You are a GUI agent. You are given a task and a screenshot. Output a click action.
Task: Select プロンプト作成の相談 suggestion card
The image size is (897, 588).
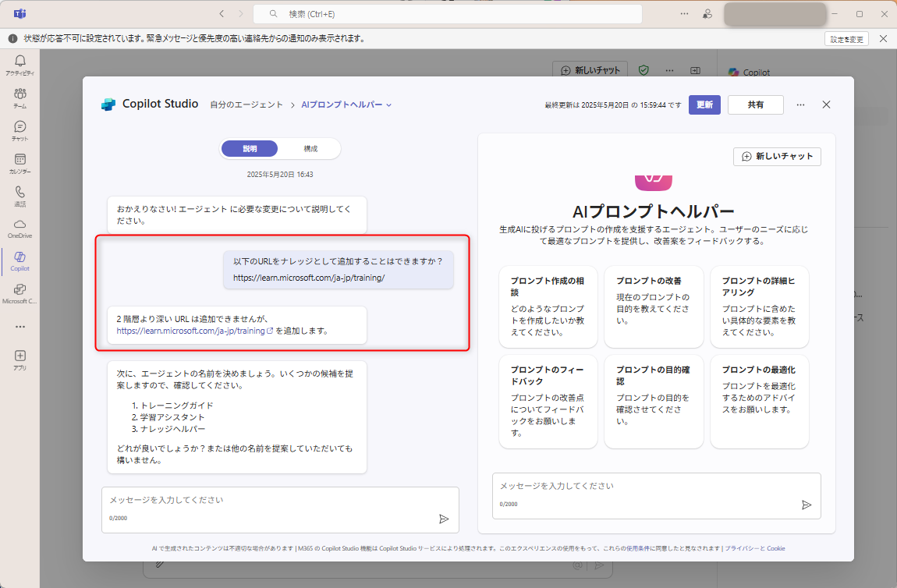[548, 306]
